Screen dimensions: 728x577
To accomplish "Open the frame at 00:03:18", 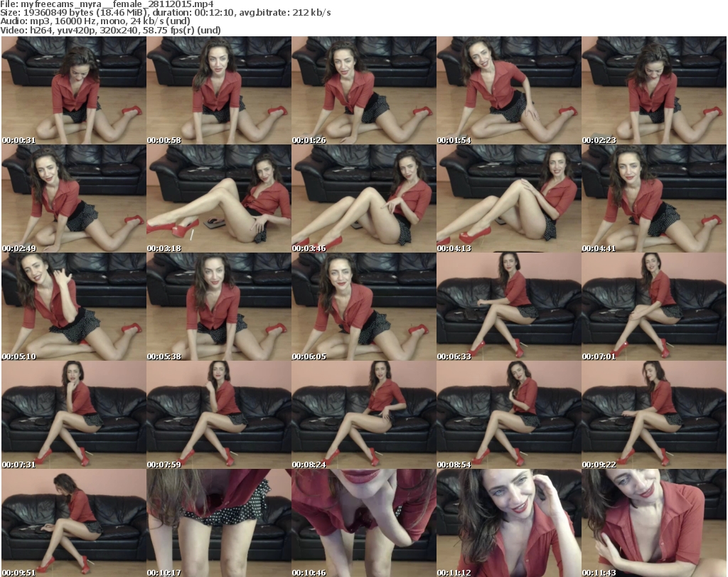I will tap(219, 198).
